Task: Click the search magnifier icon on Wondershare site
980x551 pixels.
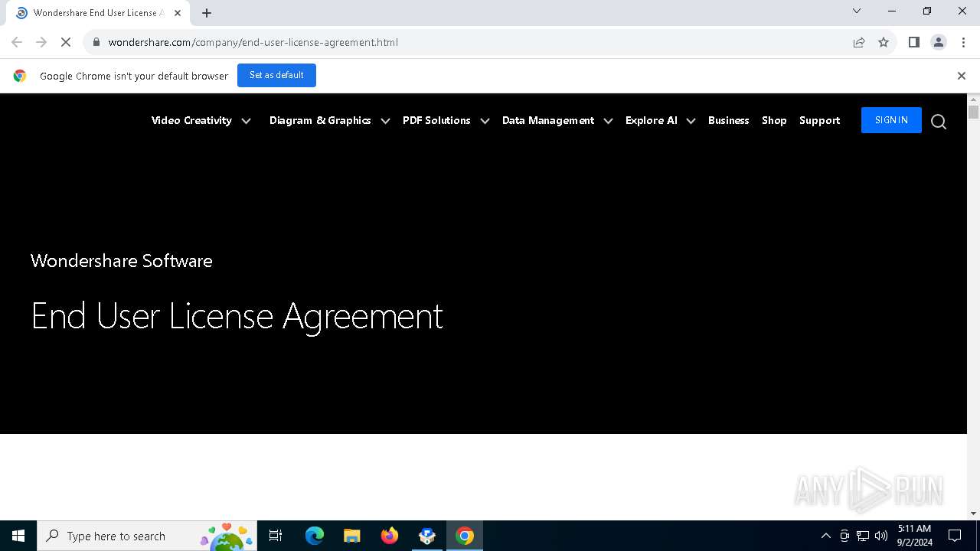Action: [939, 122]
